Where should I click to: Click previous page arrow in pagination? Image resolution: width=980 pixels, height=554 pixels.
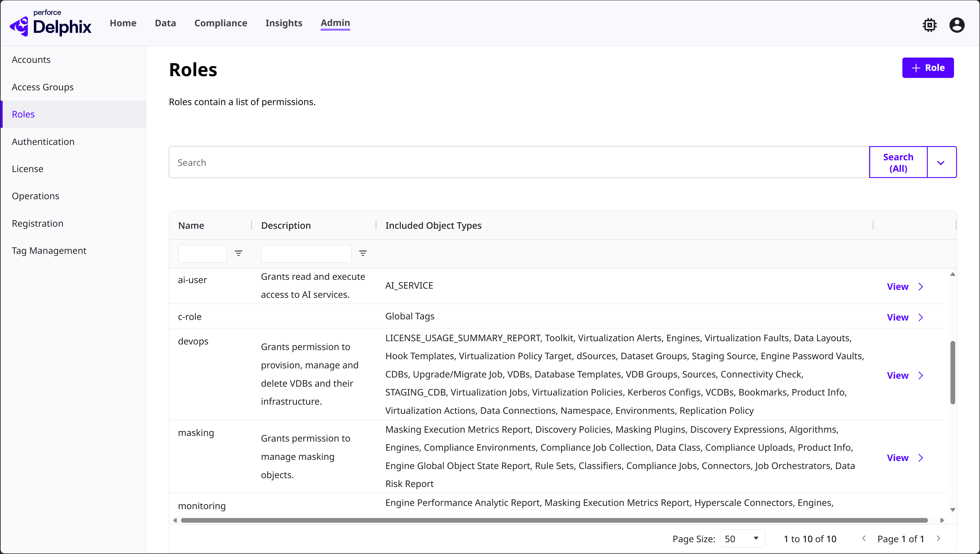pyautogui.click(x=864, y=538)
